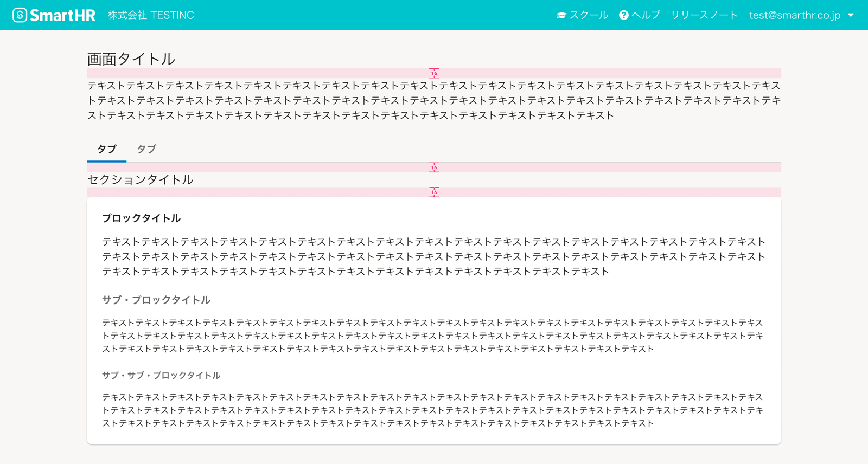This screenshot has height=464, width=868.
Task: Click the SmartHR logo icon
Action: 20,15
